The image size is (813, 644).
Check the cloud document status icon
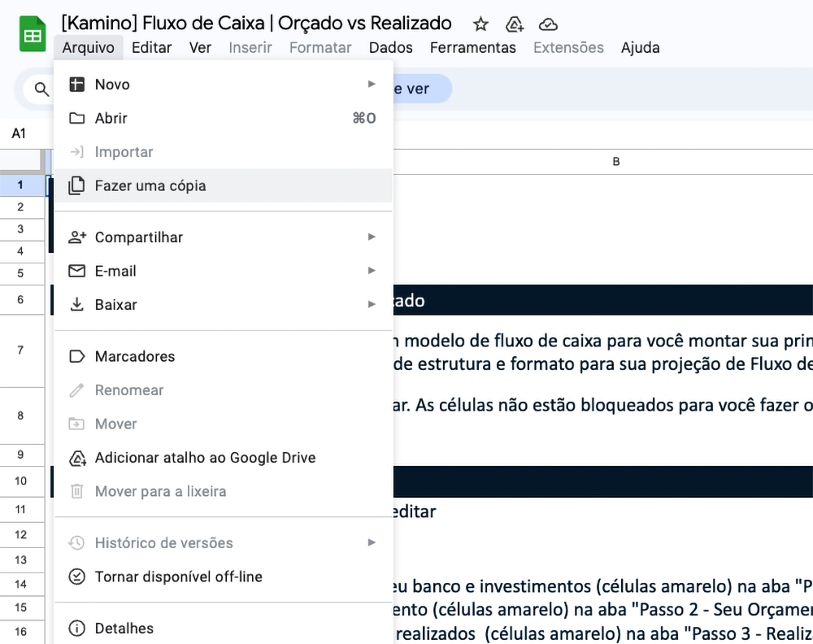click(x=548, y=24)
